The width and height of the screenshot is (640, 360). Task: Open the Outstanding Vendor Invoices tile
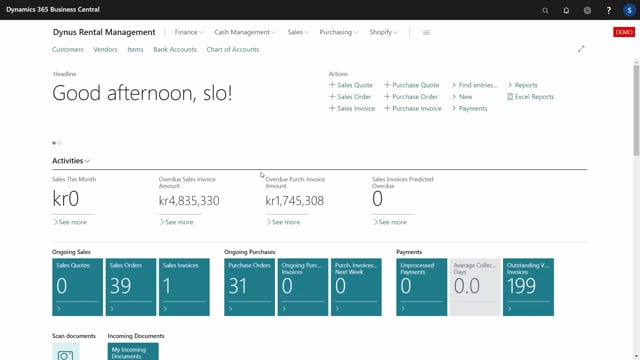(529, 287)
